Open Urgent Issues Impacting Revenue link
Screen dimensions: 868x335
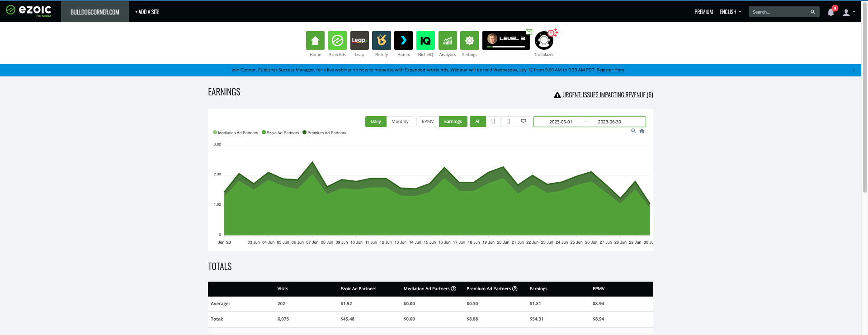[x=608, y=95]
